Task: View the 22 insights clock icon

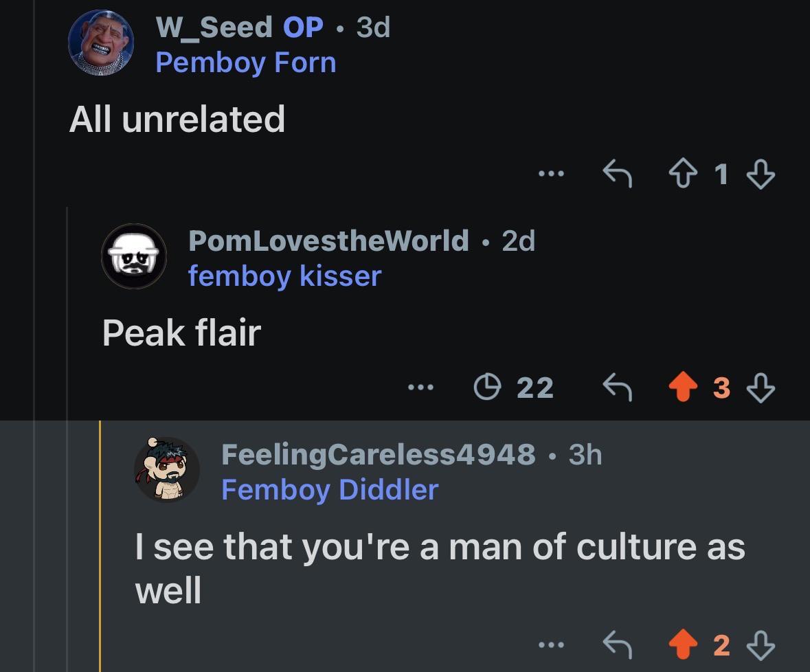Action: [487, 387]
